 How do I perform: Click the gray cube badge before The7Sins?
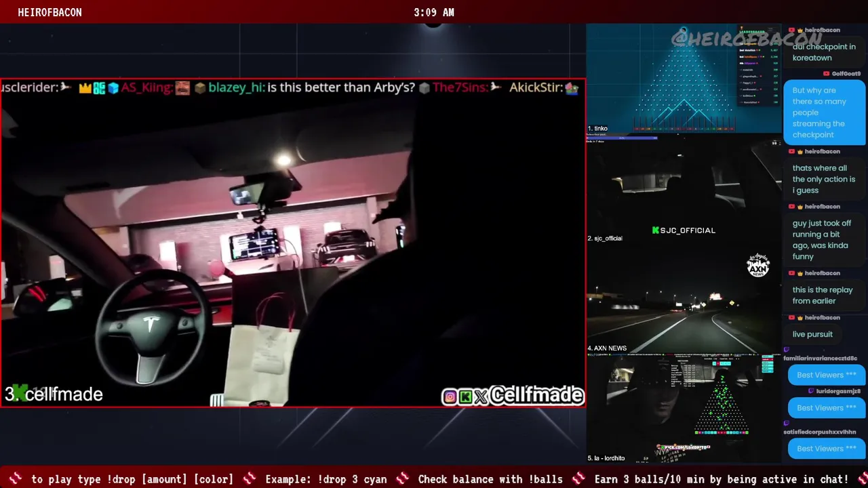(424, 87)
